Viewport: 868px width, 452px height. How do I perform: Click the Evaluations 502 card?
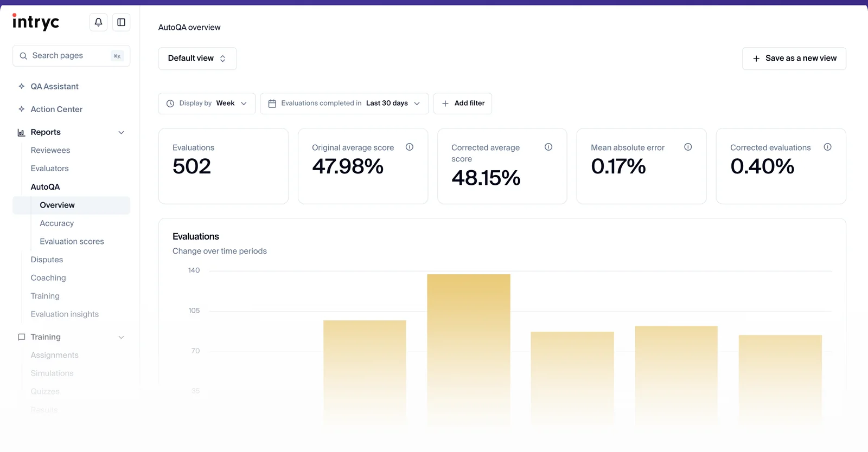224,166
